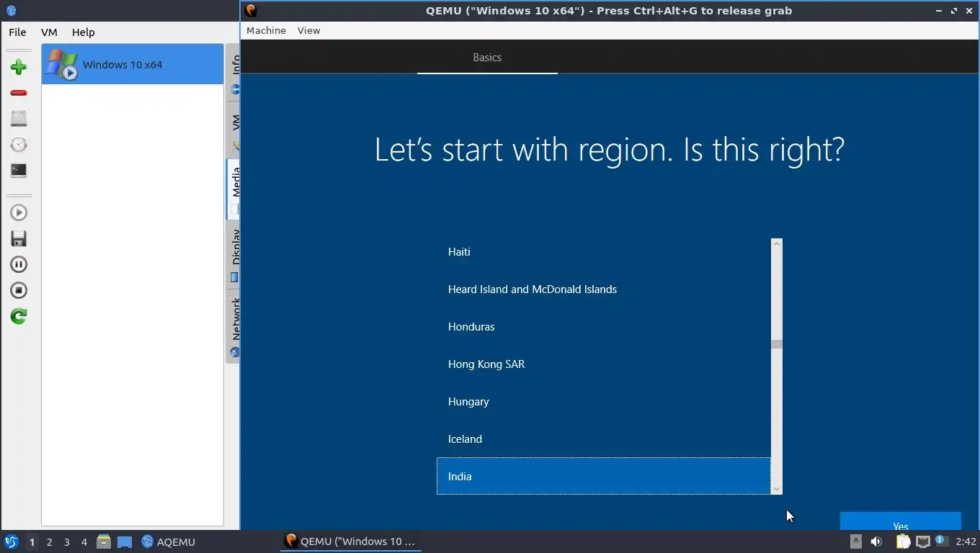Start the VM with the play icon

[x=19, y=212]
